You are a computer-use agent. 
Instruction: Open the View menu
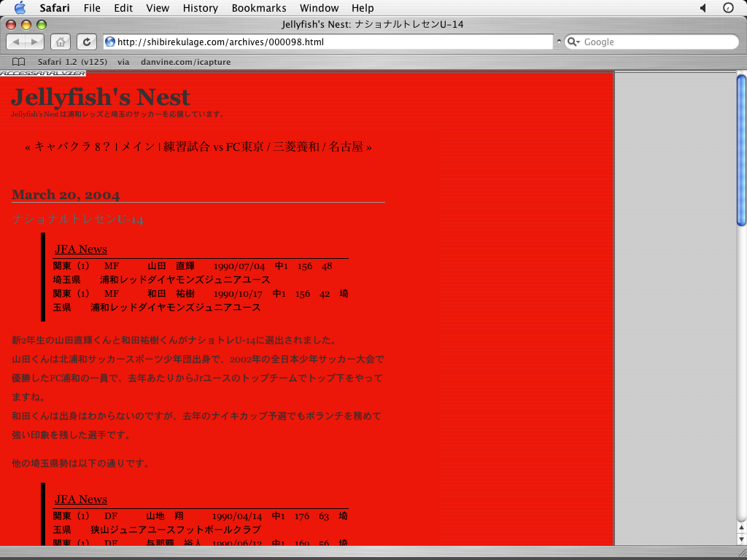pos(158,8)
